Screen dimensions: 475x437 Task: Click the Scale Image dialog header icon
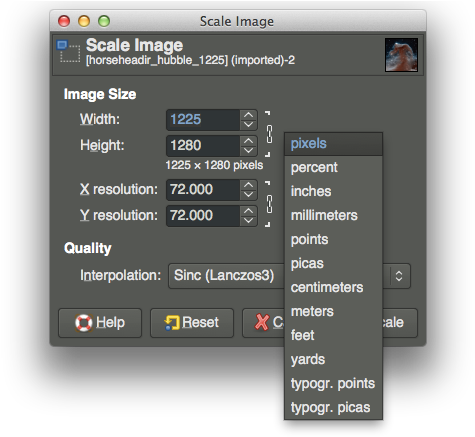[69, 51]
